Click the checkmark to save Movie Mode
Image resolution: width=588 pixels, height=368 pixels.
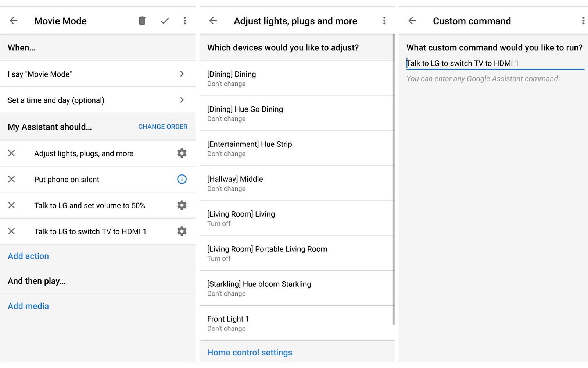coord(165,21)
